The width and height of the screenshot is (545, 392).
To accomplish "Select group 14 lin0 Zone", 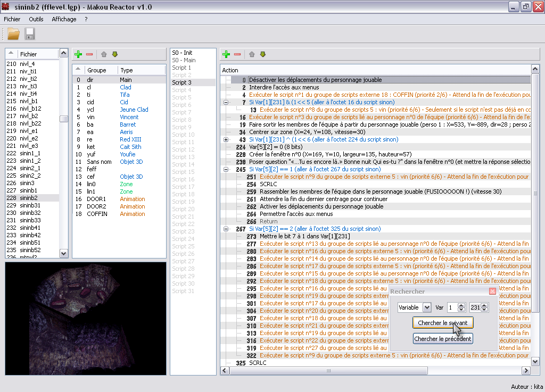I will [119, 185].
